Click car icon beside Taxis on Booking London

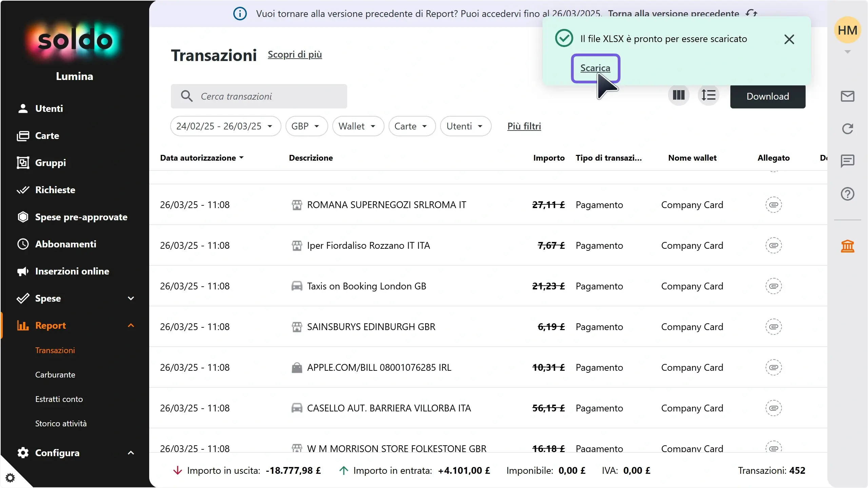(297, 286)
